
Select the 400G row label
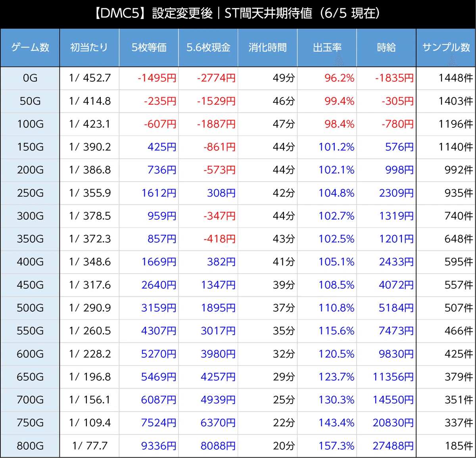tap(30, 262)
